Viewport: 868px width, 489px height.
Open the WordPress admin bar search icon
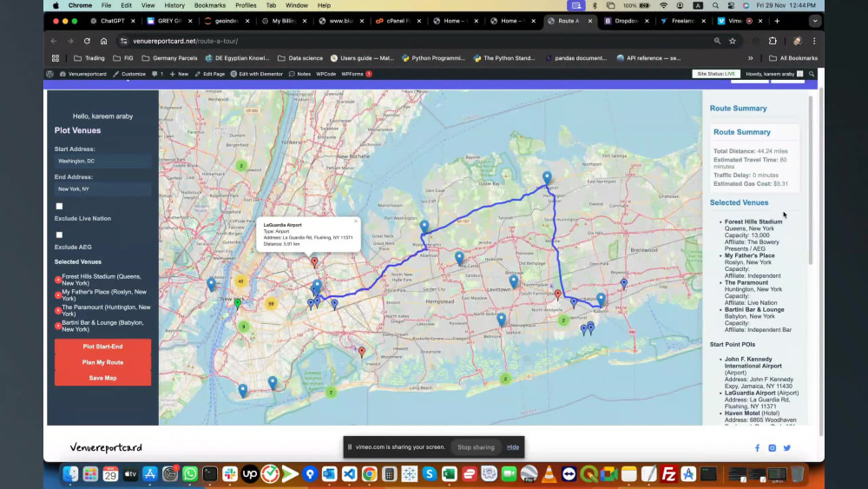[x=812, y=74]
